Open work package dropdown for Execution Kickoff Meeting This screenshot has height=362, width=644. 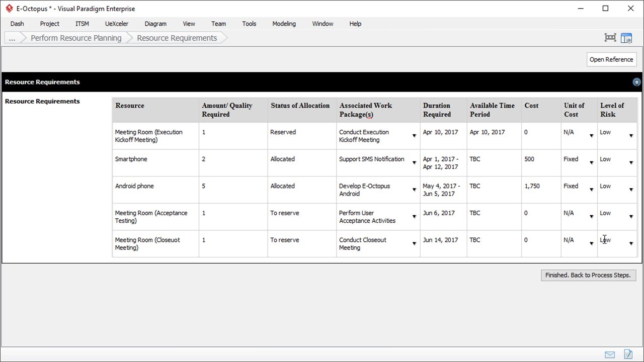click(x=414, y=136)
